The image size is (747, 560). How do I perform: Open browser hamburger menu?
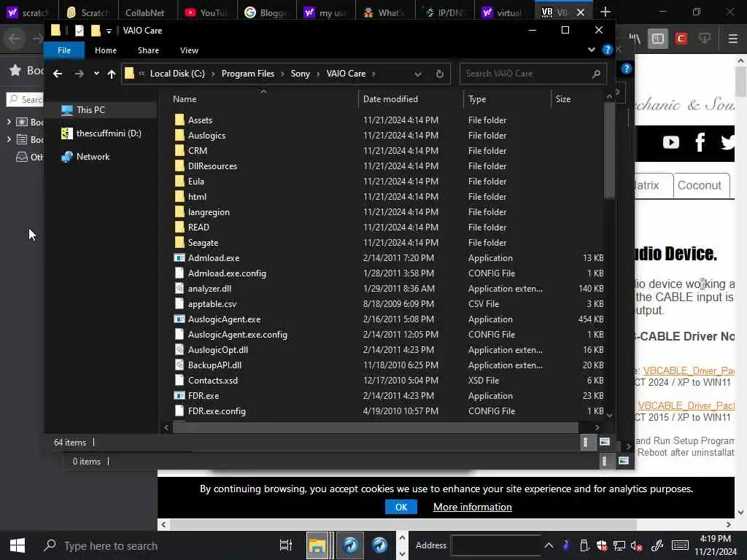[x=732, y=39]
